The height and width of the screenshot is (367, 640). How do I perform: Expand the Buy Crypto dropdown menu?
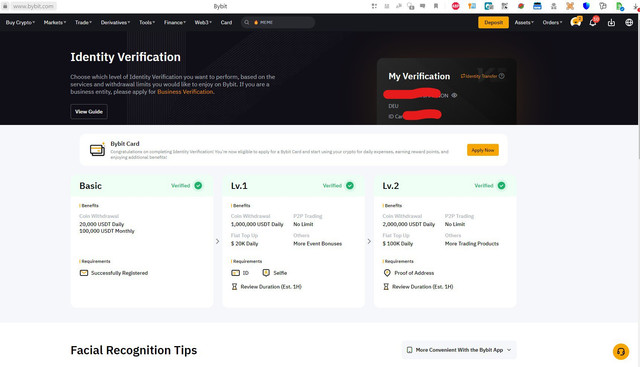pos(20,22)
